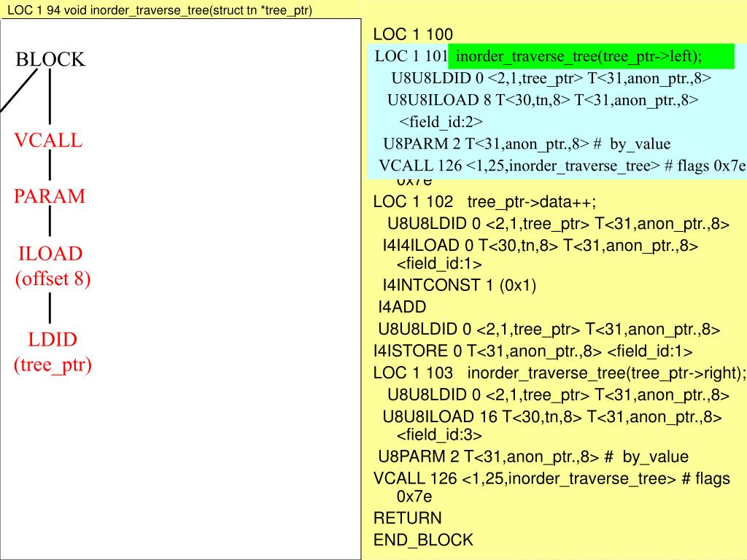The height and width of the screenshot is (560, 747).
Task: Select the ILOAD (offset 8) node
Action: click(53, 266)
